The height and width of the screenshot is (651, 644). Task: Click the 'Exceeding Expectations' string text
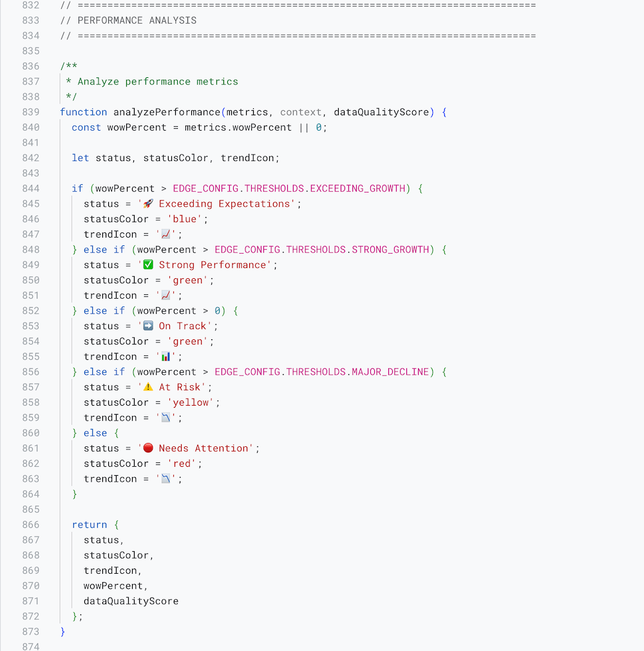(x=224, y=204)
